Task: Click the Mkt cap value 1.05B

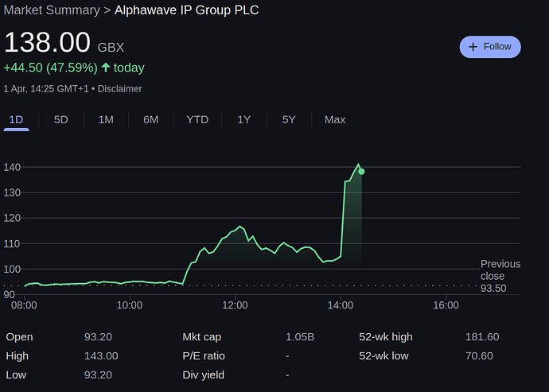Action: [x=300, y=337]
